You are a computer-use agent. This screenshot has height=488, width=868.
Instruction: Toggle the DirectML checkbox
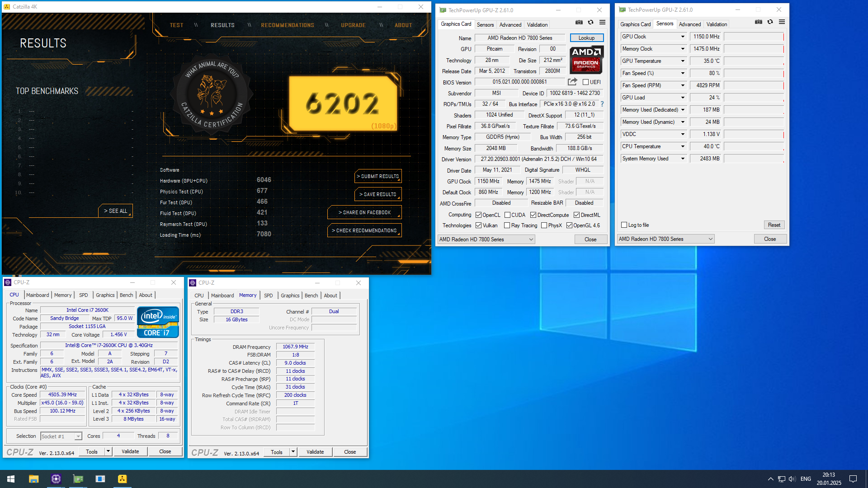pyautogui.click(x=576, y=215)
